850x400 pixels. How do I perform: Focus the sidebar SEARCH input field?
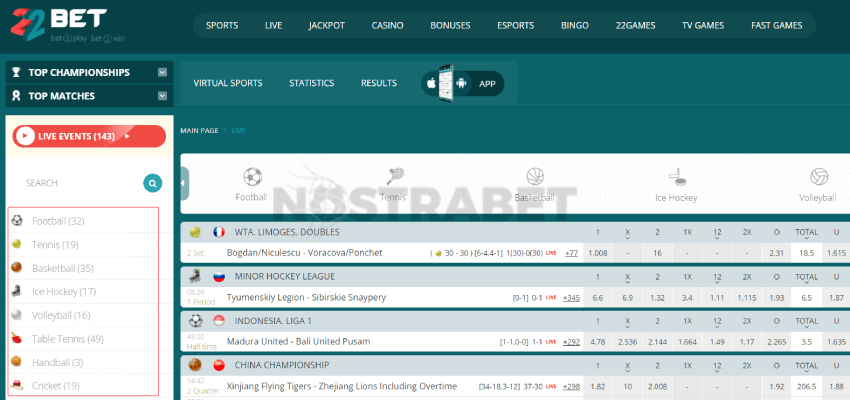click(78, 183)
